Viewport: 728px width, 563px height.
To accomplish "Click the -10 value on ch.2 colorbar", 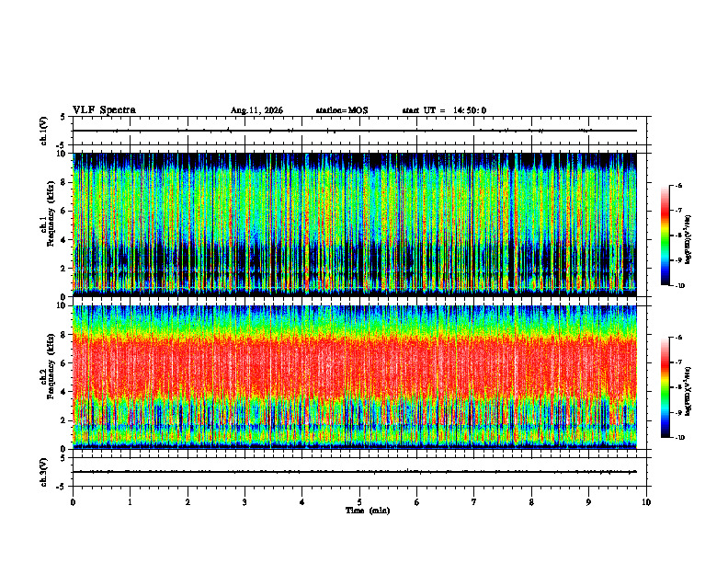I will coord(679,437).
